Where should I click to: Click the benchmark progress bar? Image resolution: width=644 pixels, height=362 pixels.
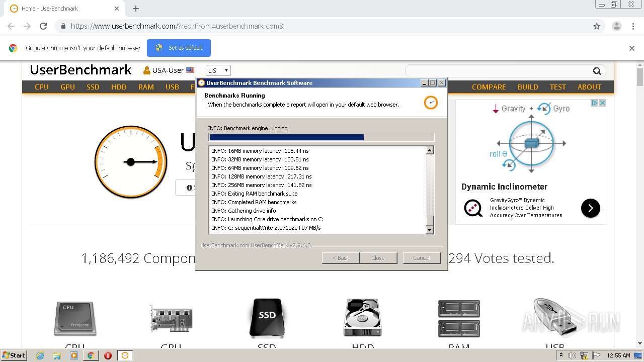[x=321, y=137]
